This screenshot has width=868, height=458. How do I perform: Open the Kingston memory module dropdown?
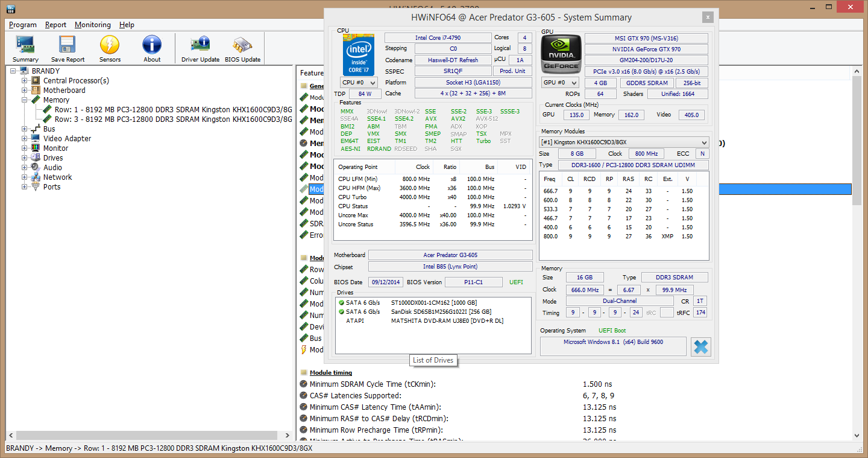624,142
